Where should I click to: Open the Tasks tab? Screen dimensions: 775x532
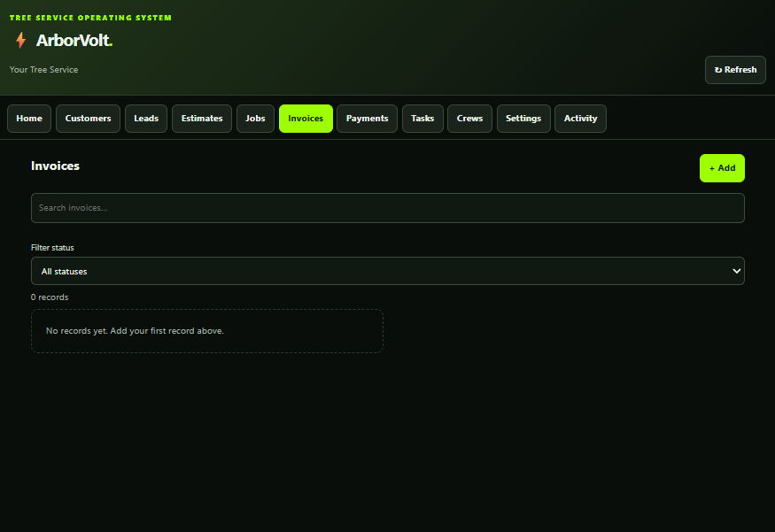pyautogui.click(x=422, y=119)
